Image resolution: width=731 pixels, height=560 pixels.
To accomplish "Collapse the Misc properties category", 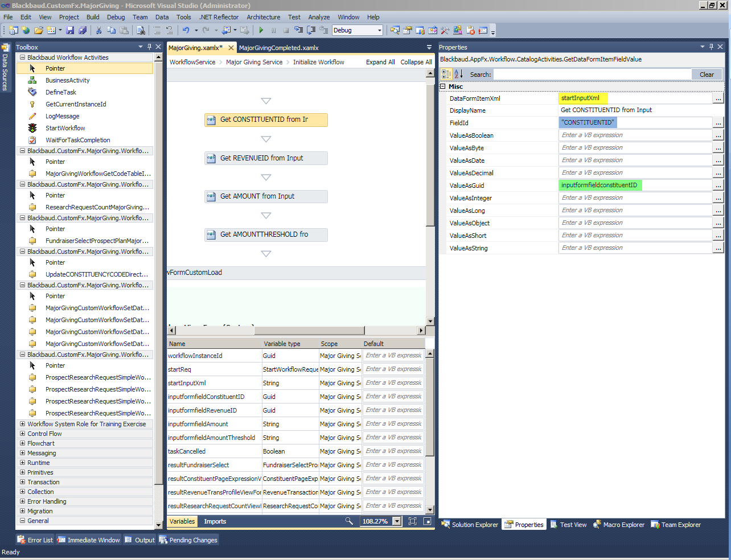I will 443,87.
